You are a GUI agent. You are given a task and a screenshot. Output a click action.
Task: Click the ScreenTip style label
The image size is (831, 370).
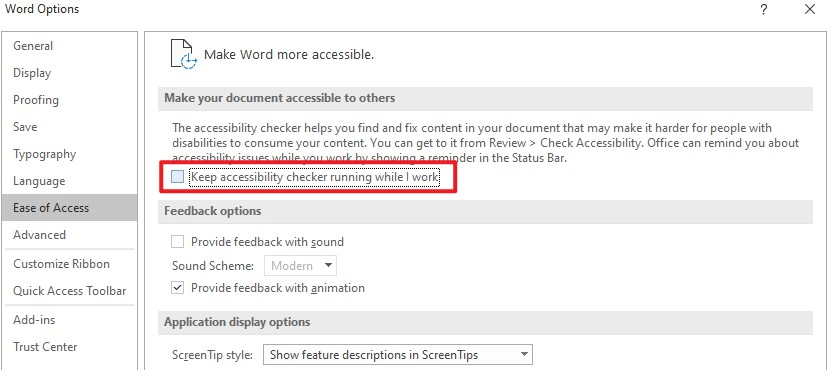(x=213, y=355)
